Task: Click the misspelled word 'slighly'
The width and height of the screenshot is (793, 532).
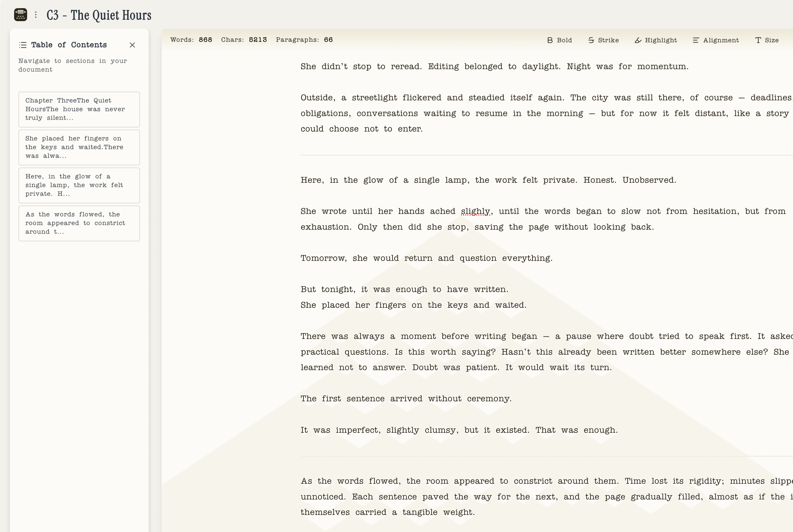Action: point(475,211)
